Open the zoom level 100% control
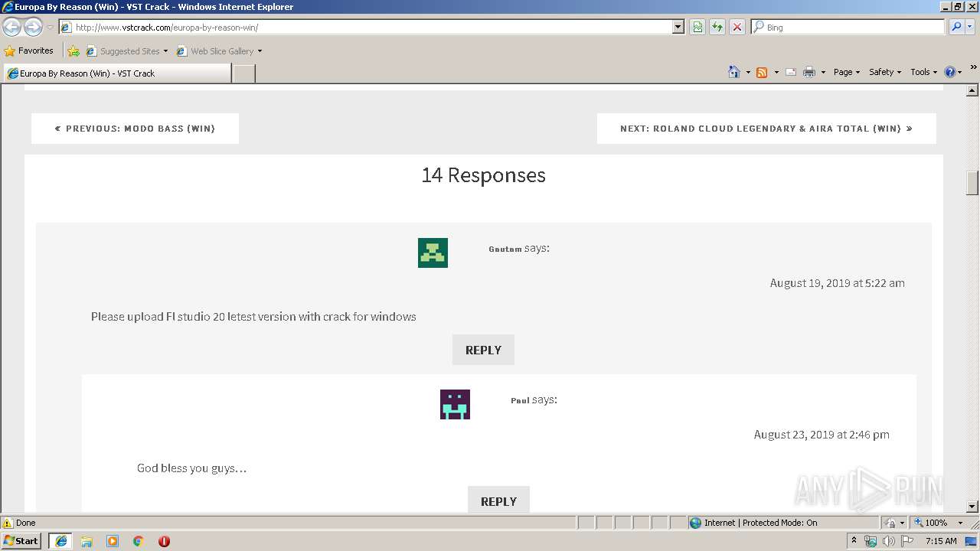This screenshot has height=551, width=980. click(x=931, y=523)
